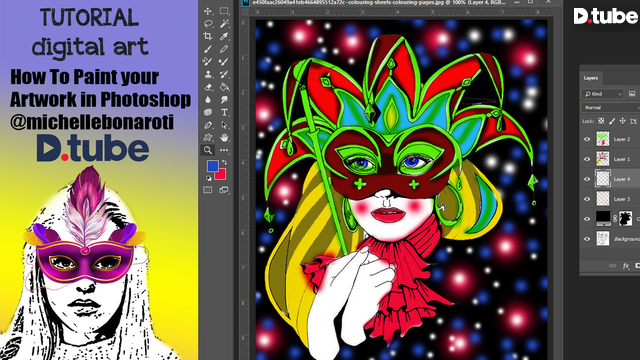Toggle Quick Mask mode
Image resolution: width=640 pixels, height=360 pixels.
[208, 190]
